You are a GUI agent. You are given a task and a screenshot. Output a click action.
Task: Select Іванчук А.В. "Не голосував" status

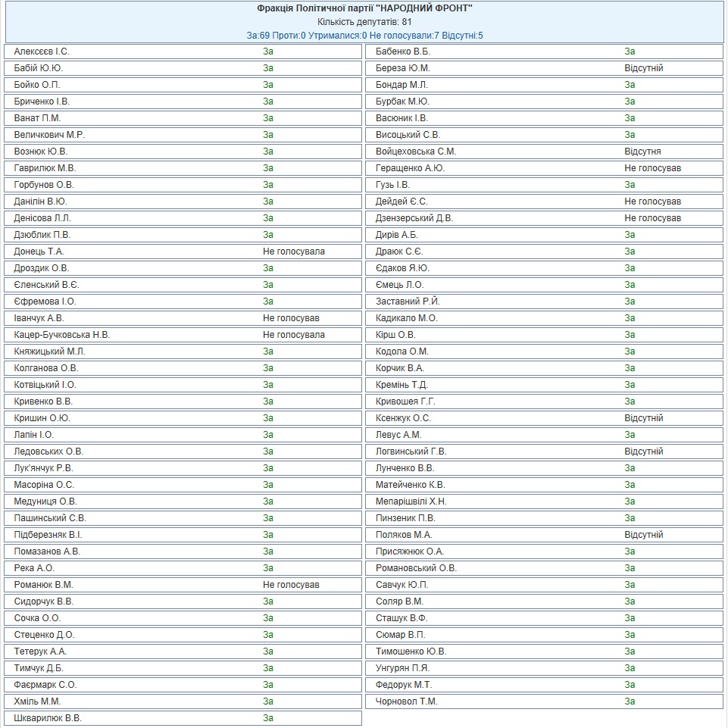pos(291,318)
